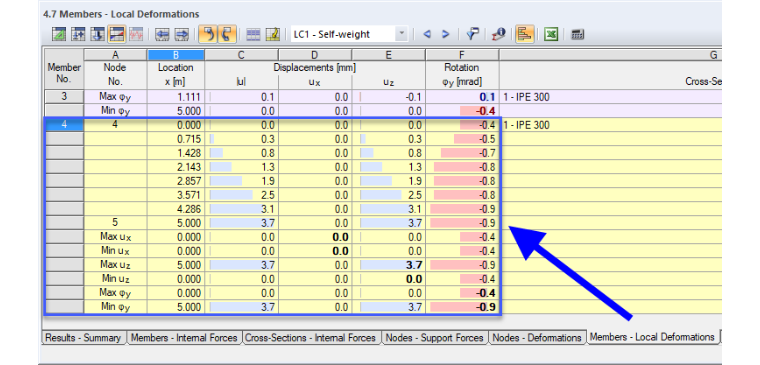Select member 4 row header
Image resolution: width=760 pixels, height=365 pixels.
pyautogui.click(x=64, y=125)
